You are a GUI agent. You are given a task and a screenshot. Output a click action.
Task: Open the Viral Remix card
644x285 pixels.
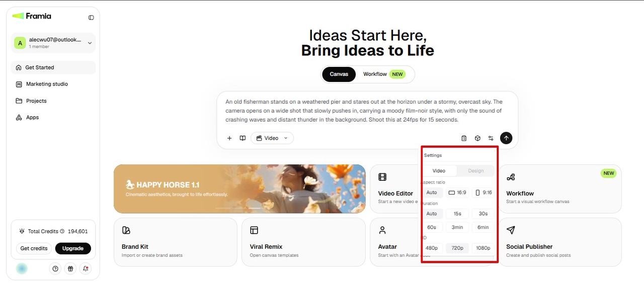pyautogui.click(x=303, y=242)
